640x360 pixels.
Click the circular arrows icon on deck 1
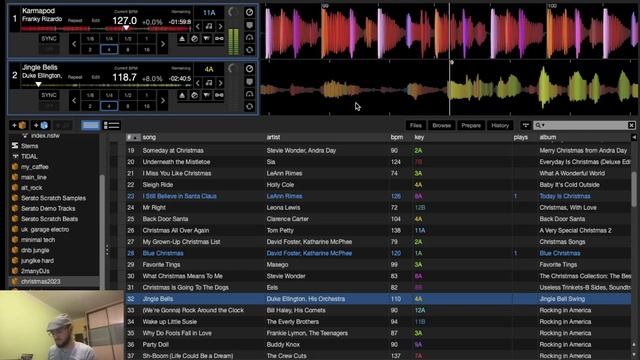coord(249,50)
